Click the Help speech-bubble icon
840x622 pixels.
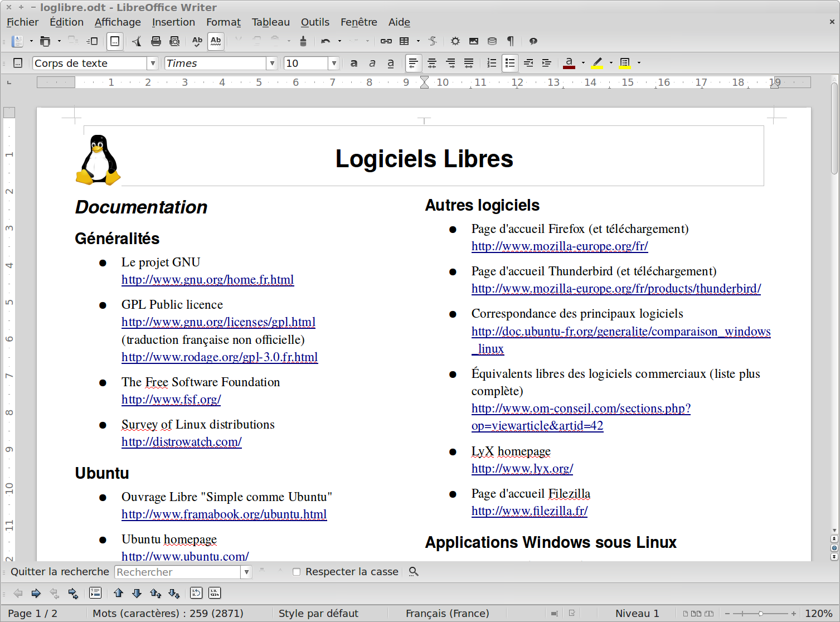(533, 41)
